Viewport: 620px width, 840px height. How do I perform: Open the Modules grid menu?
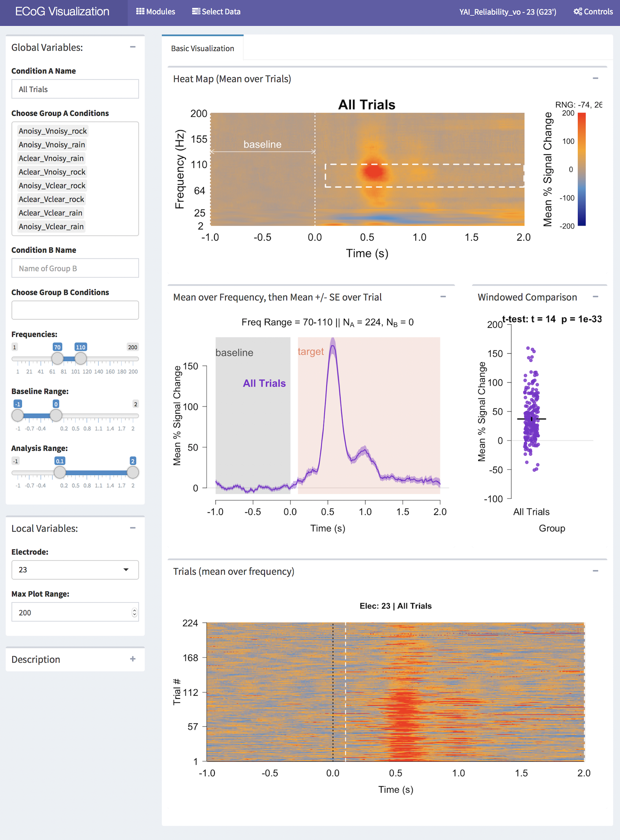[156, 12]
